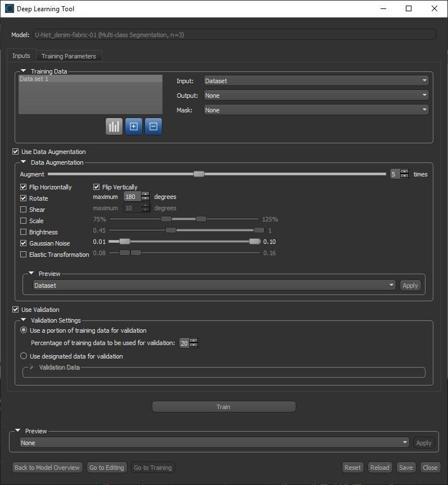This screenshot has height=485, width=448.
Task: Click the plus icon to add data set
Action: [133, 126]
